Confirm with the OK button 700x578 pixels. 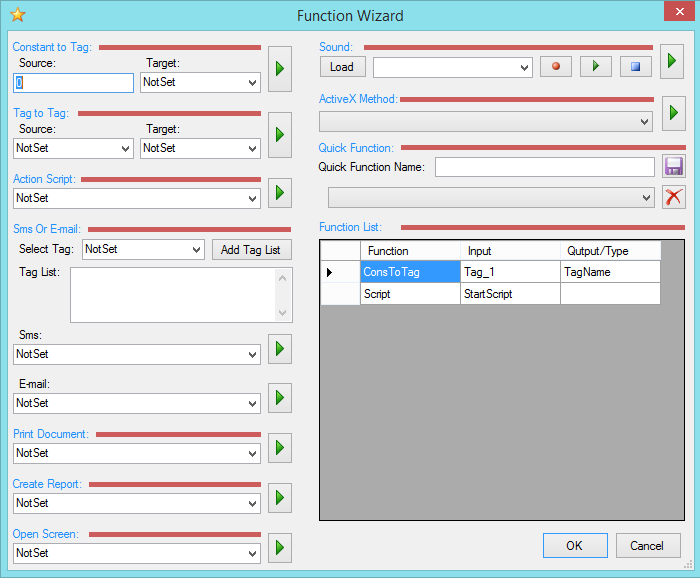click(x=575, y=546)
